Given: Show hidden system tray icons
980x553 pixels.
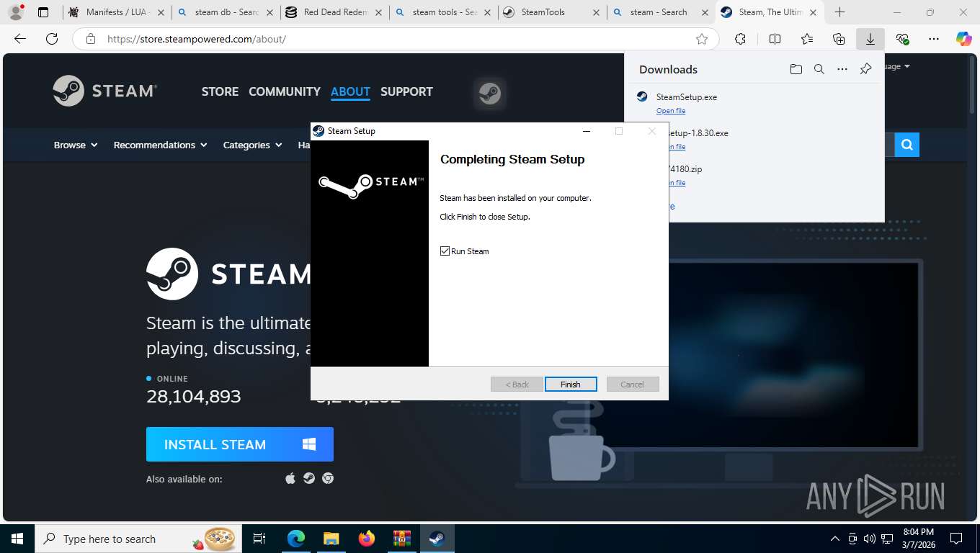Looking at the screenshot, I should pos(835,539).
